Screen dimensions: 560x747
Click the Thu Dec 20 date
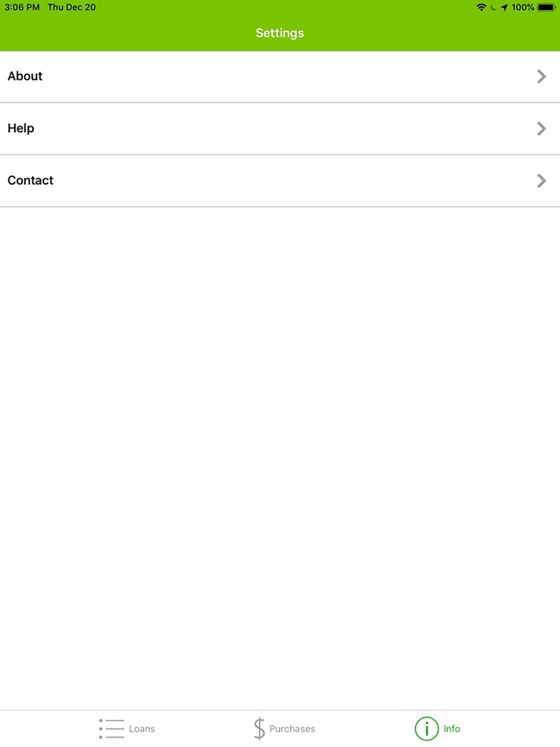tap(72, 7)
